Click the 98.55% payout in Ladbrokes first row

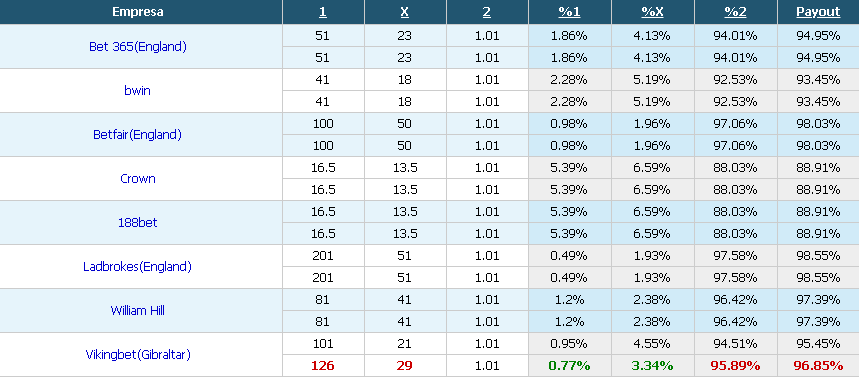[818, 256]
